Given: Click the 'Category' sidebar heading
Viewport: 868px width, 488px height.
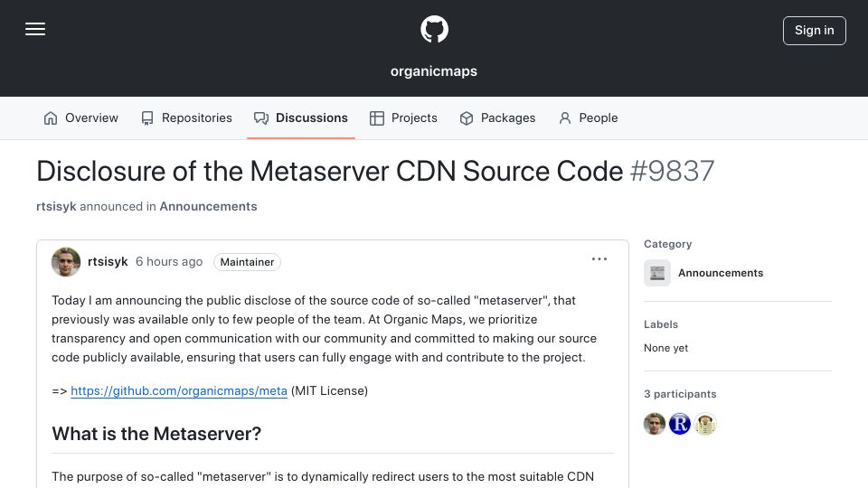Looking at the screenshot, I should point(667,244).
